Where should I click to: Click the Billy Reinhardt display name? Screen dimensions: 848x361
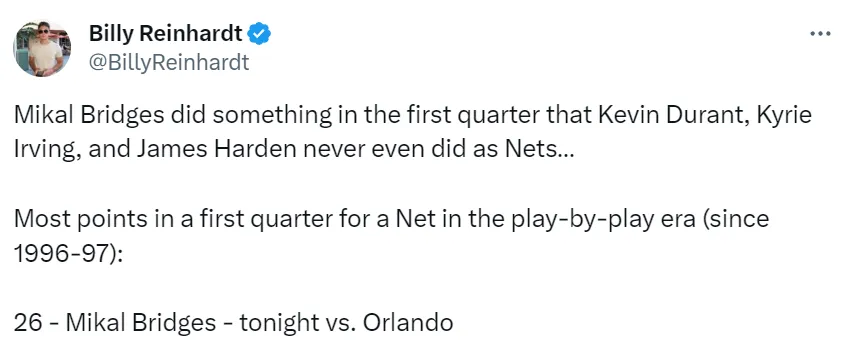[x=165, y=35]
